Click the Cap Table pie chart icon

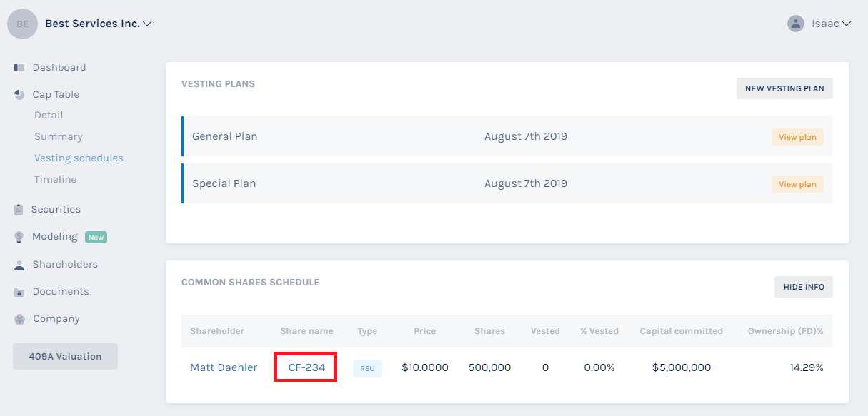pos(19,95)
